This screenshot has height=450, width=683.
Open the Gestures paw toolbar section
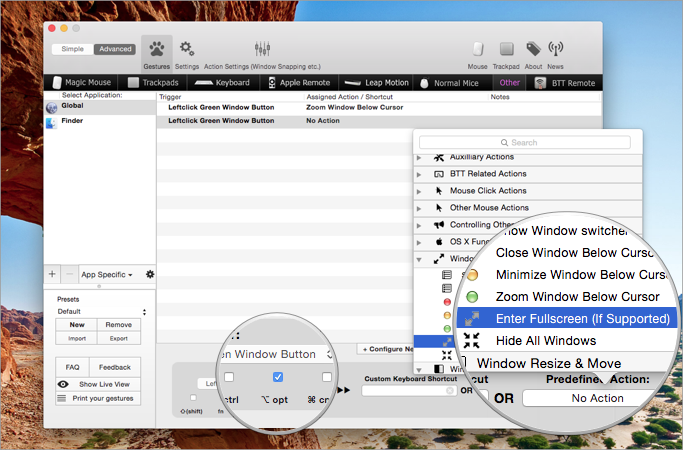(157, 53)
